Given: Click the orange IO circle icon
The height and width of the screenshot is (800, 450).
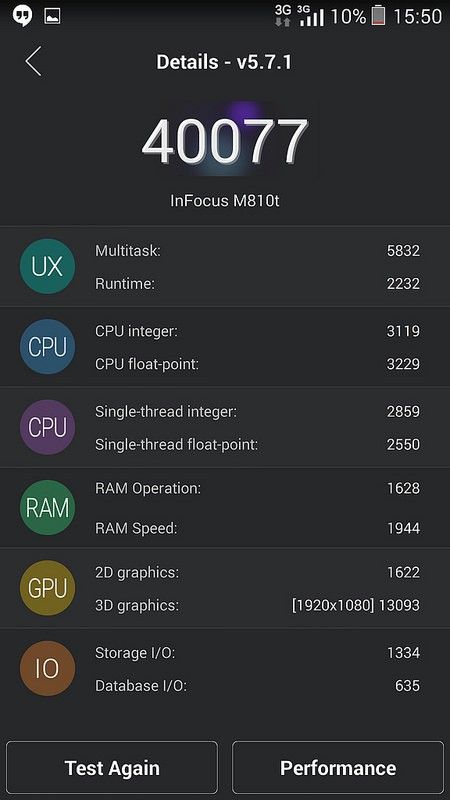Looking at the screenshot, I should [47, 668].
